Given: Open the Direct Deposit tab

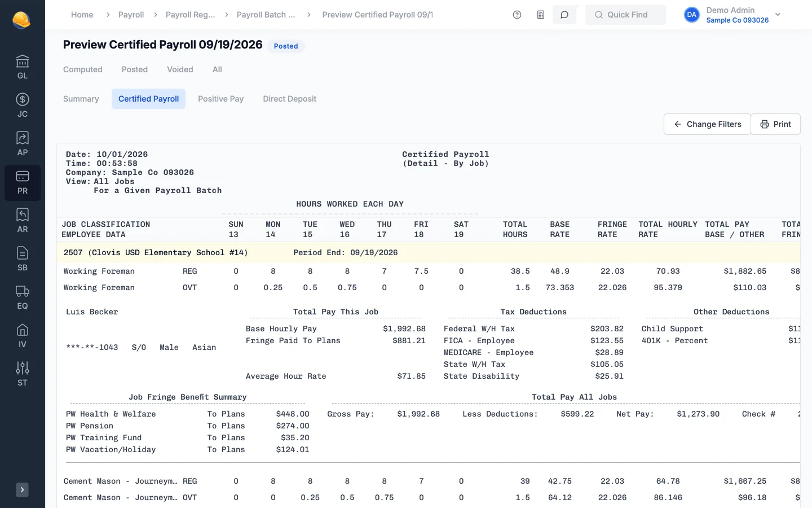Looking at the screenshot, I should (x=290, y=99).
